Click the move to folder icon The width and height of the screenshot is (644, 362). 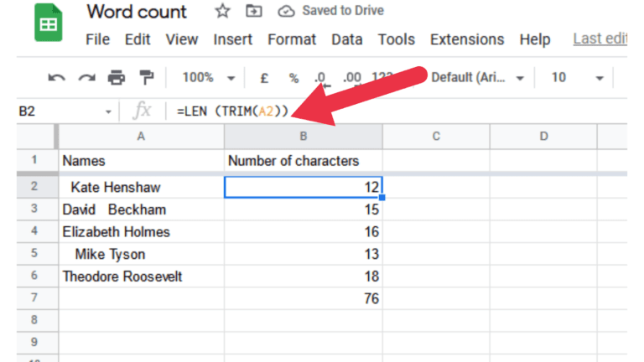click(252, 12)
